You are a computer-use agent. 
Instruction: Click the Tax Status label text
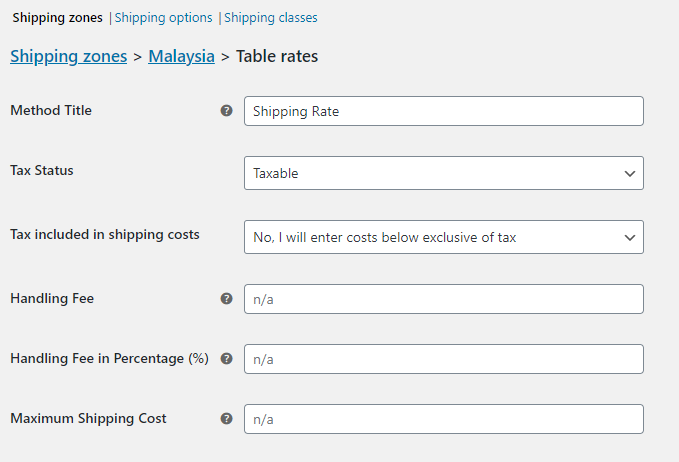point(42,170)
